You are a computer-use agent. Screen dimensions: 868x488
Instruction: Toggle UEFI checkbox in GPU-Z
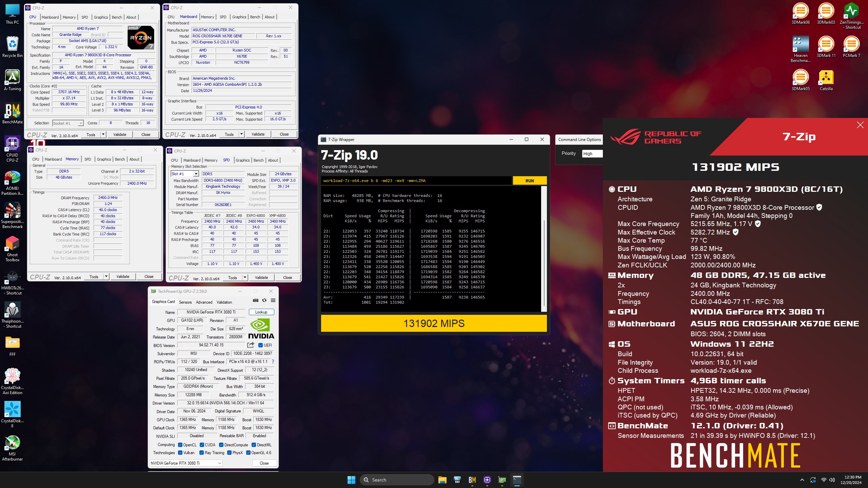(260, 345)
